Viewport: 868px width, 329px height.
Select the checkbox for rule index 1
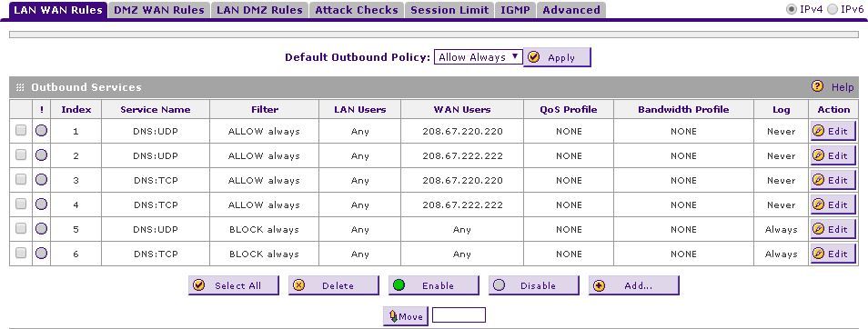pos(21,131)
